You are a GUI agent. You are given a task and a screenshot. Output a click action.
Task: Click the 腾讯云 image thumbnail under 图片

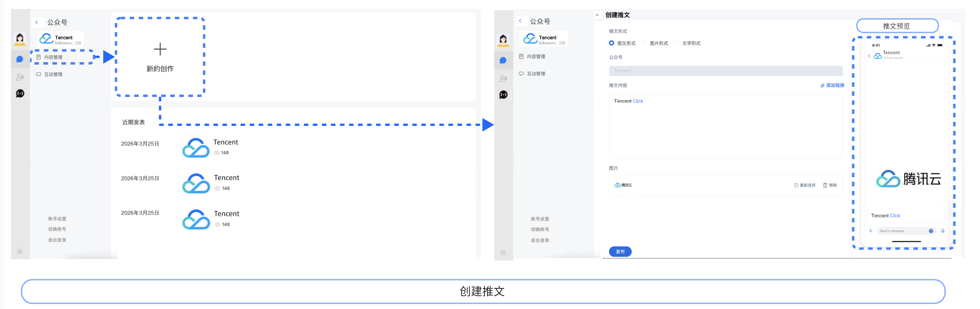(623, 185)
